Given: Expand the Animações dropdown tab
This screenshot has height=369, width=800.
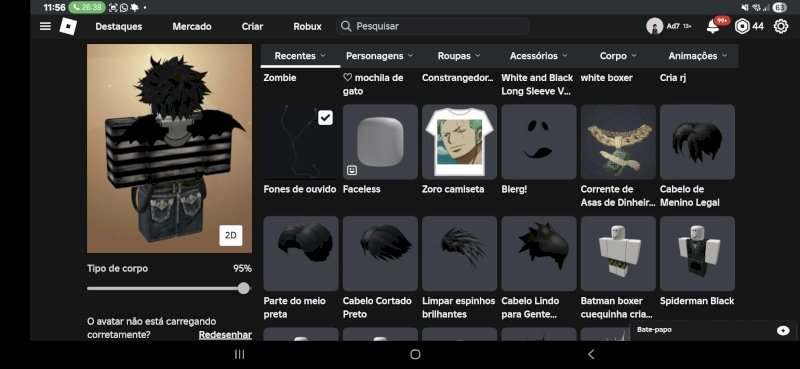Looking at the screenshot, I should click(698, 56).
